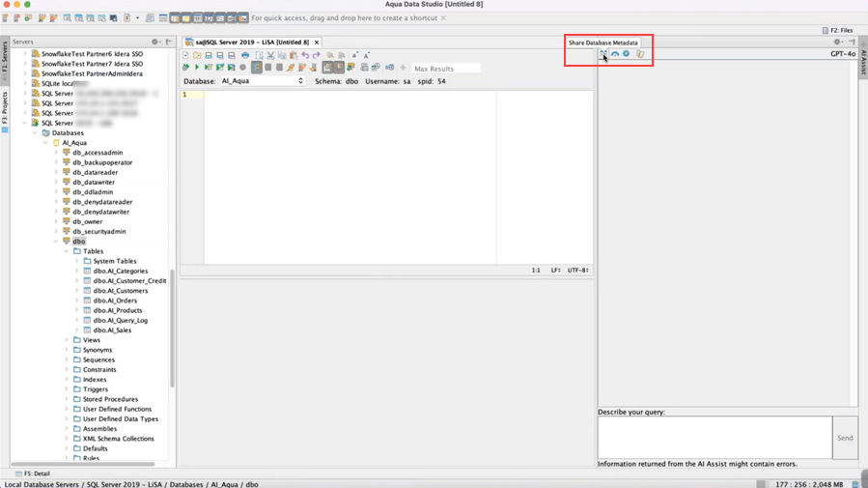Select the dbo.AI_Customer_Credit table
This screenshot has height=488, width=868.
[129, 281]
